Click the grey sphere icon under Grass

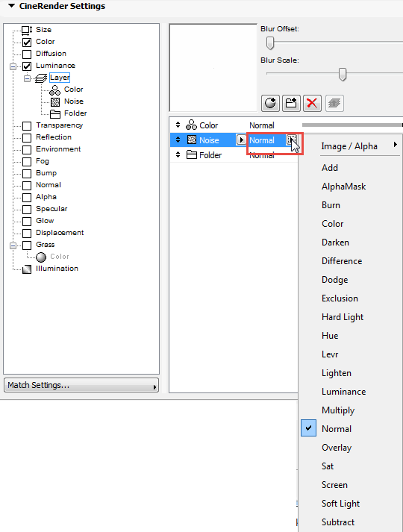[41, 257]
